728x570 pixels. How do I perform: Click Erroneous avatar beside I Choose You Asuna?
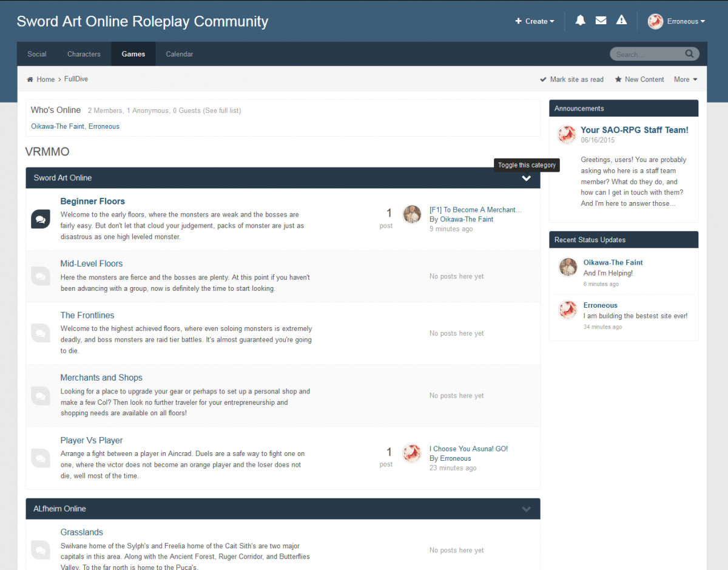click(412, 453)
